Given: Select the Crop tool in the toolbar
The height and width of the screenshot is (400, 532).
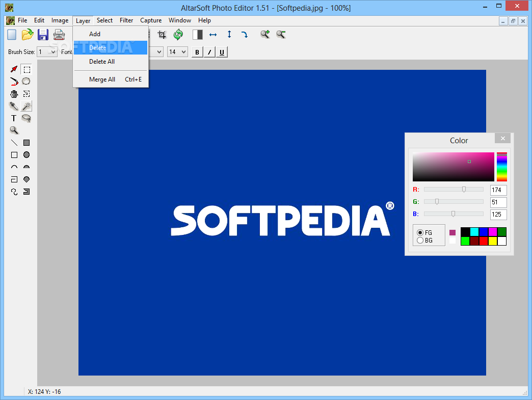Looking at the screenshot, I should (x=162, y=34).
